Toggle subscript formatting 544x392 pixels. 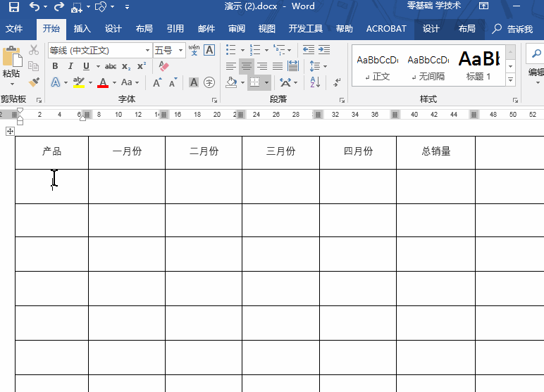click(x=126, y=66)
